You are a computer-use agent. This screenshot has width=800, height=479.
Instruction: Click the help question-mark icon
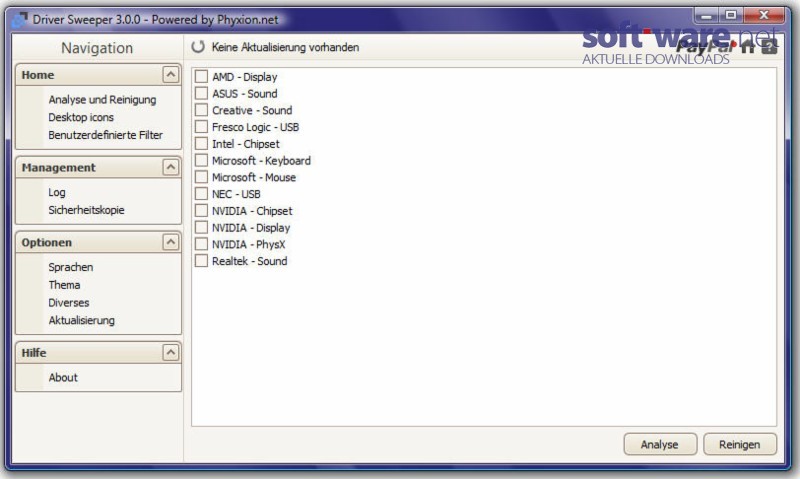(x=769, y=47)
